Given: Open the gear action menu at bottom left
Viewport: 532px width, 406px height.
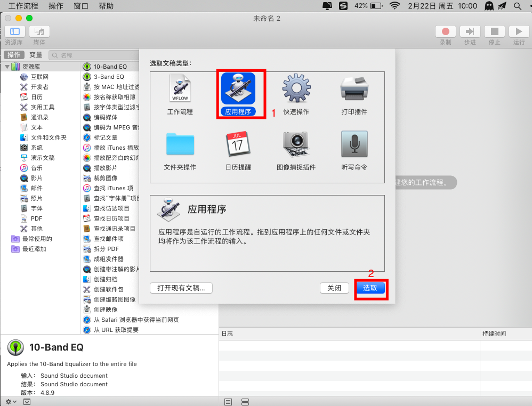Looking at the screenshot, I should click(x=11, y=402).
